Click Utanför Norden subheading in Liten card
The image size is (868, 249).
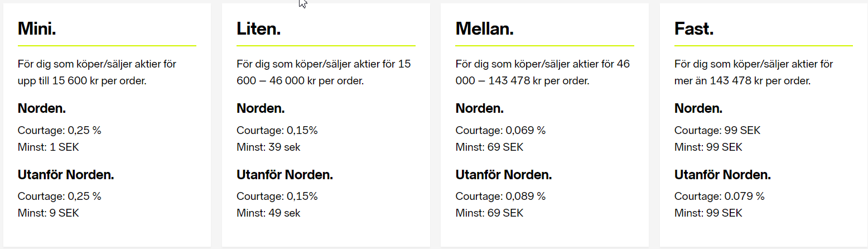coord(284,175)
